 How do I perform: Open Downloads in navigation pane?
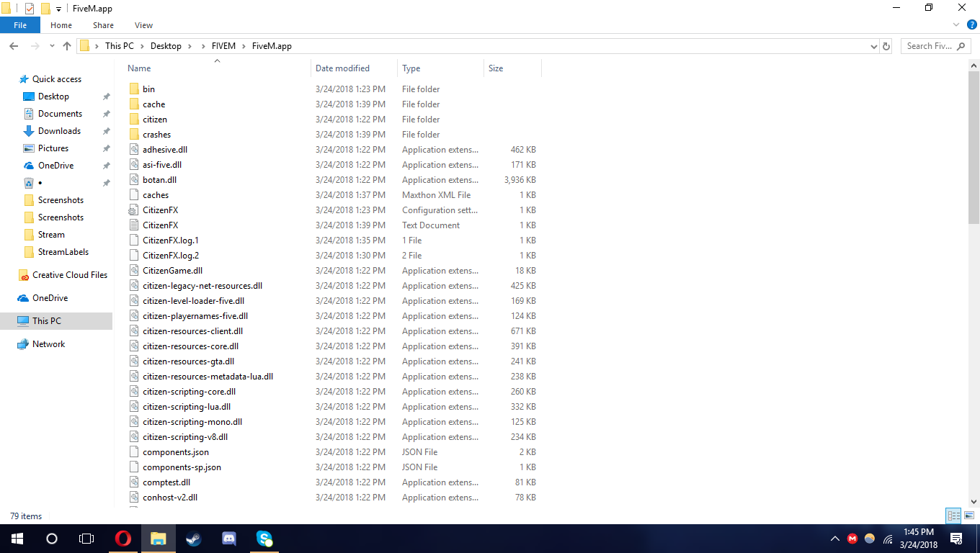coord(59,131)
